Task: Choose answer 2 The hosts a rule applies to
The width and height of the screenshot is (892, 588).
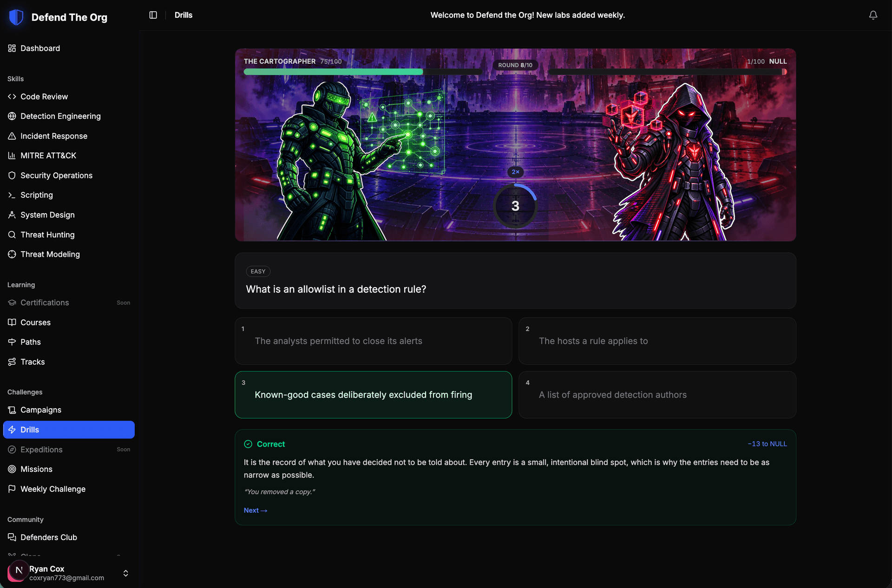Action: point(657,341)
